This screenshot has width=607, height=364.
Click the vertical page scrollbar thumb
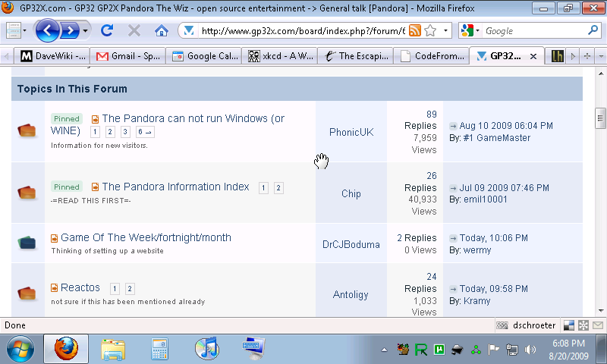tap(599, 118)
